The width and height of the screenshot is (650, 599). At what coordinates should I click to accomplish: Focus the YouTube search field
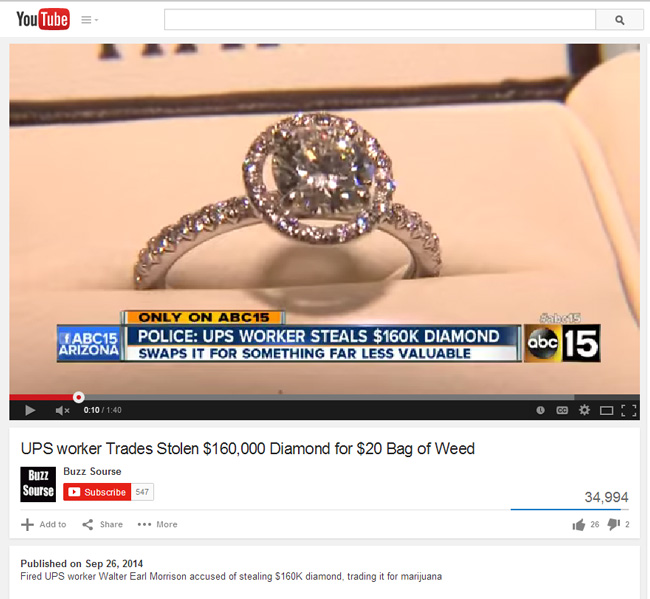coord(380,20)
